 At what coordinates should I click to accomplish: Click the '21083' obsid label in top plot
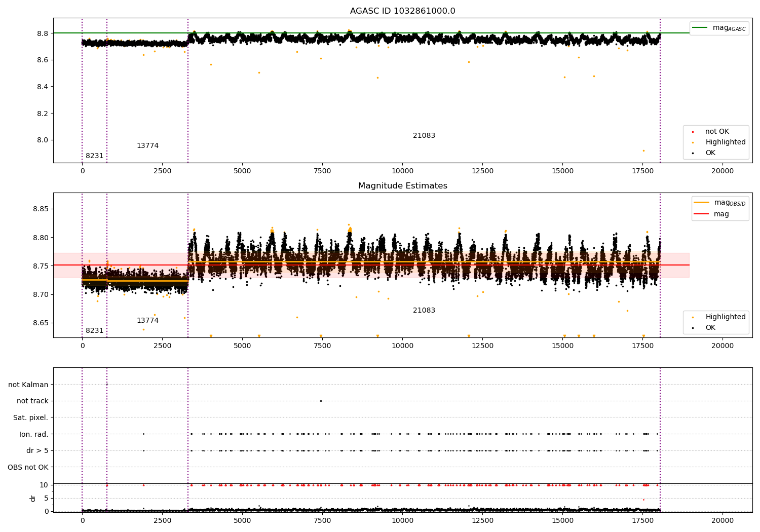point(424,136)
